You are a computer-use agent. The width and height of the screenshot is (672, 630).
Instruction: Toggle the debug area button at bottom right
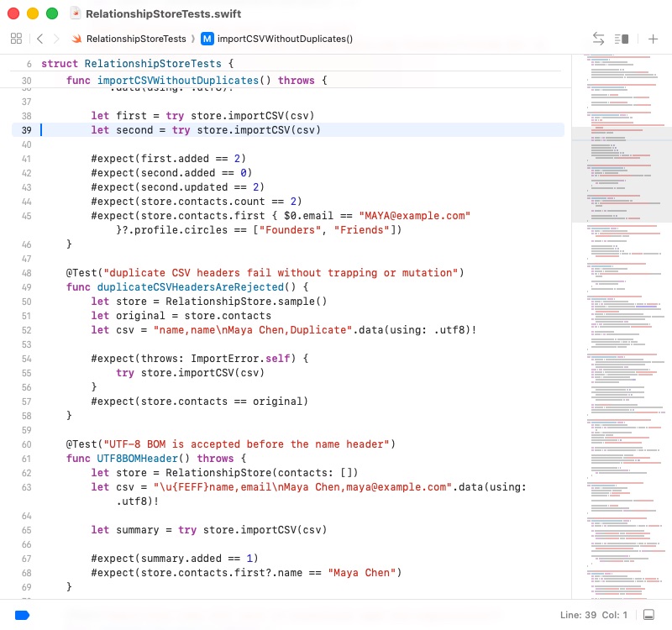click(648, 615)
